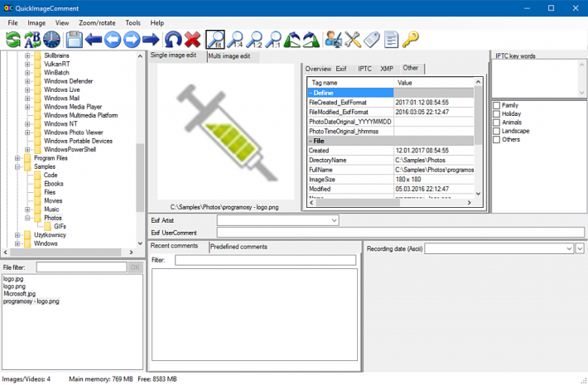The height and width of the screenshot is (385, 588).
Task: Click the blue undo/reset arrow icon
Action: point(173,40)
